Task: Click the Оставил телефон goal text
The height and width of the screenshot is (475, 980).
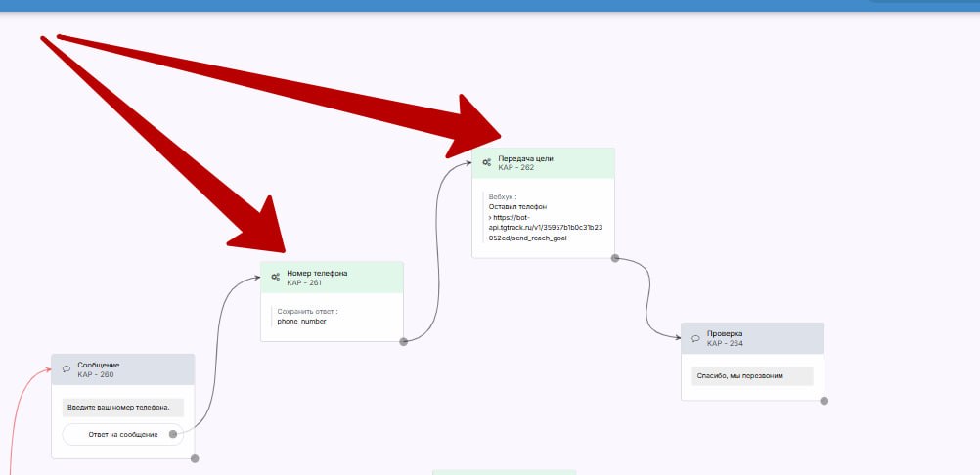Action: pyautogui.click(x=518, y=206)
